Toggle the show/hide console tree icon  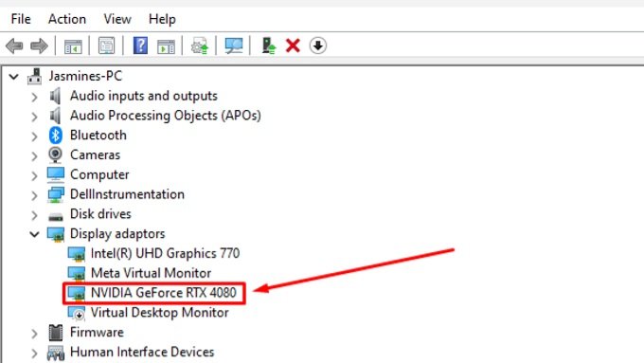click(x=73, y=46)
